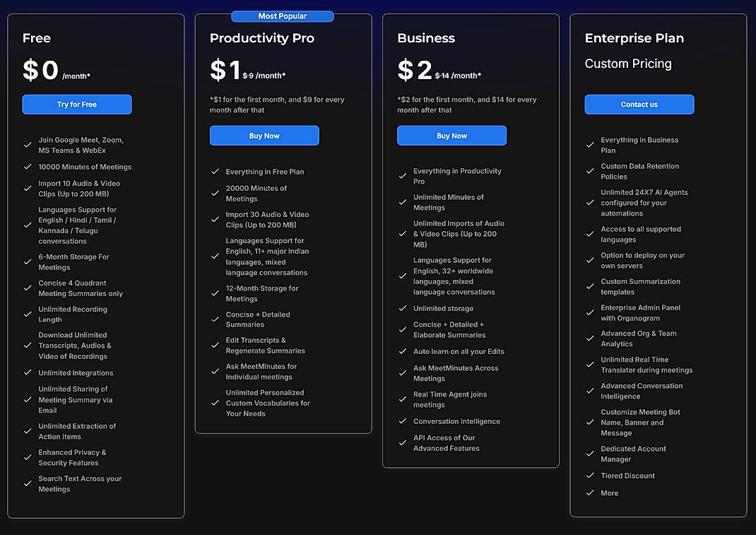Screen dimensions: 756x535
Task: Click the Custom Pricing label
Action: pos(627,64)
